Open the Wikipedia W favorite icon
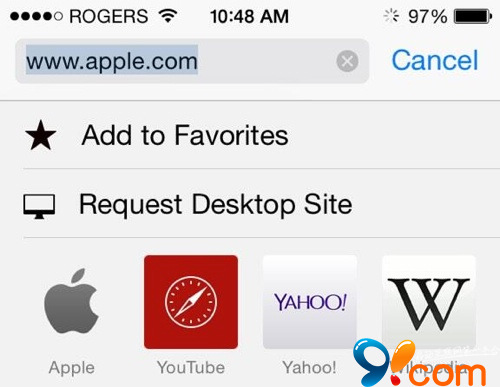Image resolution: width=500 pixels, height=387 pixels. 429,302
